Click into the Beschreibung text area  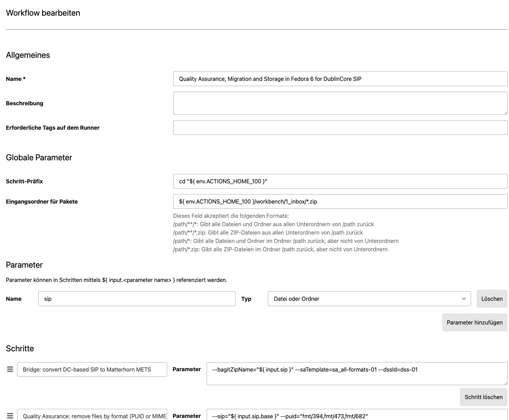[340, 103]
